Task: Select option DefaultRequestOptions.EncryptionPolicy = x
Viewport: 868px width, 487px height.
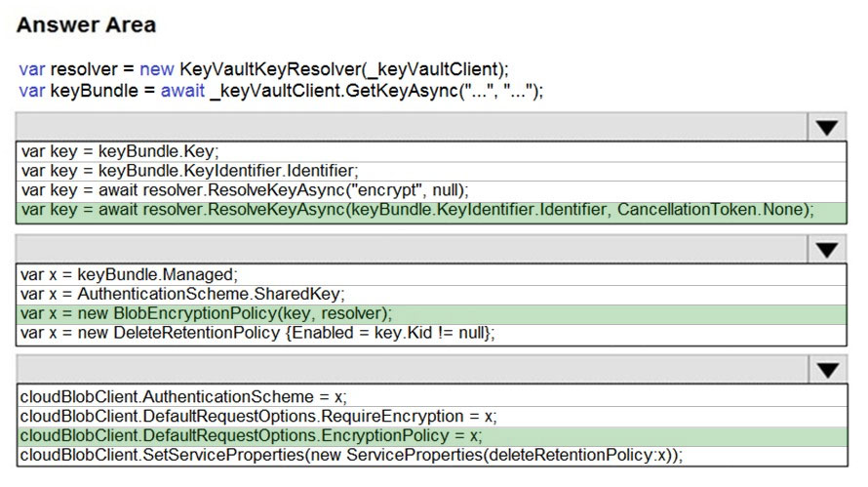Action: (432, 436)
